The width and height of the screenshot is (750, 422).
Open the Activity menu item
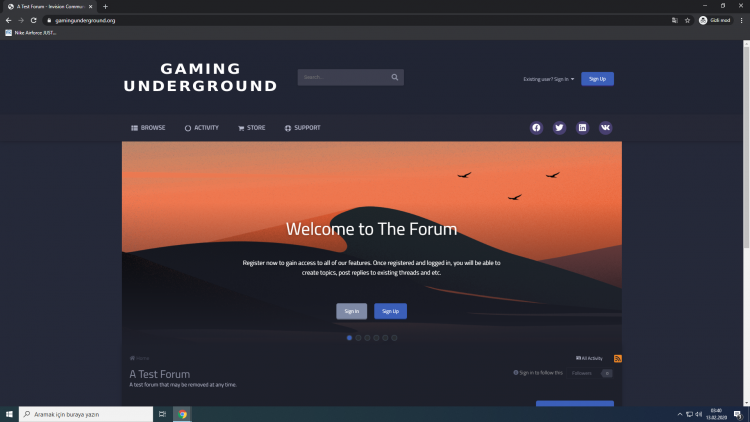click(201, 128)
